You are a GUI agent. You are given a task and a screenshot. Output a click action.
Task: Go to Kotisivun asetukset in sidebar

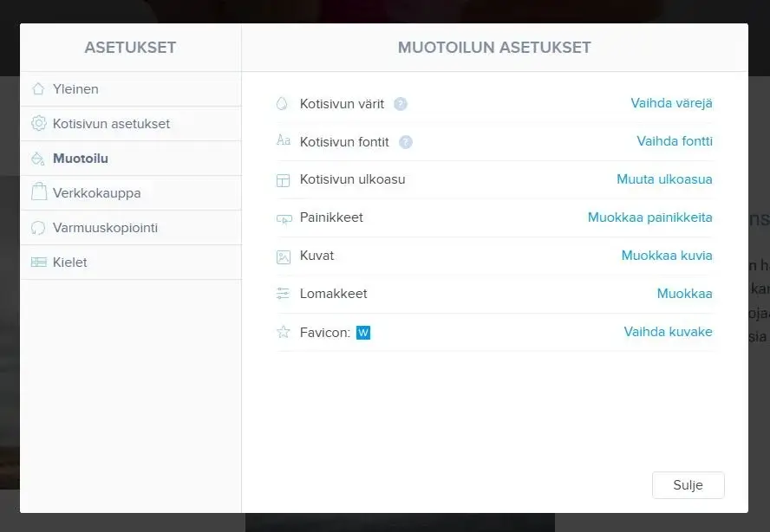pos(111,124)
